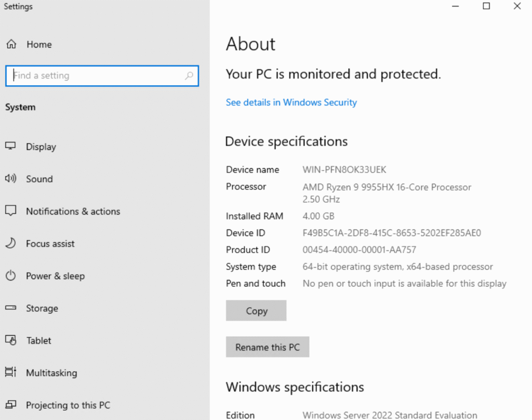The image size is (532, 420).
Task: Open Notifications & actions icon
Action: click(10, 211)
